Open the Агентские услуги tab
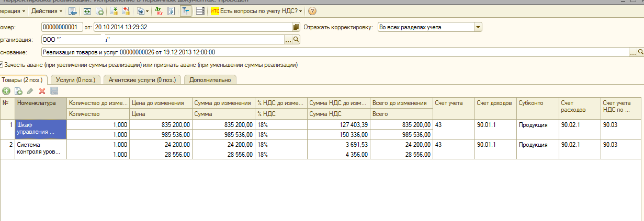 pyautogui.click(x=142, y=79)
